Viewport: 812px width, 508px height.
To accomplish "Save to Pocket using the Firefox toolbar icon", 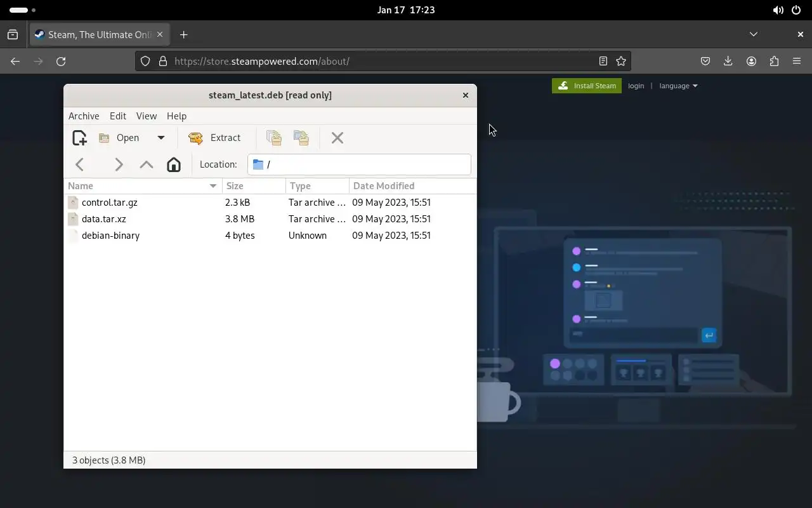I will [705, 61].
